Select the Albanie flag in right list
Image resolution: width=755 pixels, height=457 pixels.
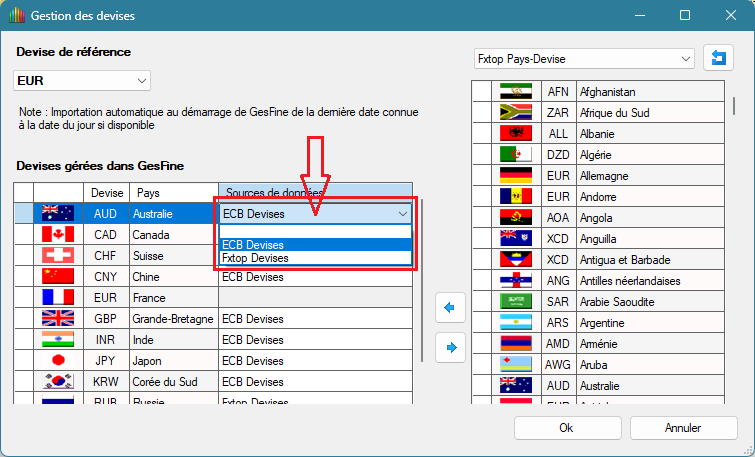(516, 133)
